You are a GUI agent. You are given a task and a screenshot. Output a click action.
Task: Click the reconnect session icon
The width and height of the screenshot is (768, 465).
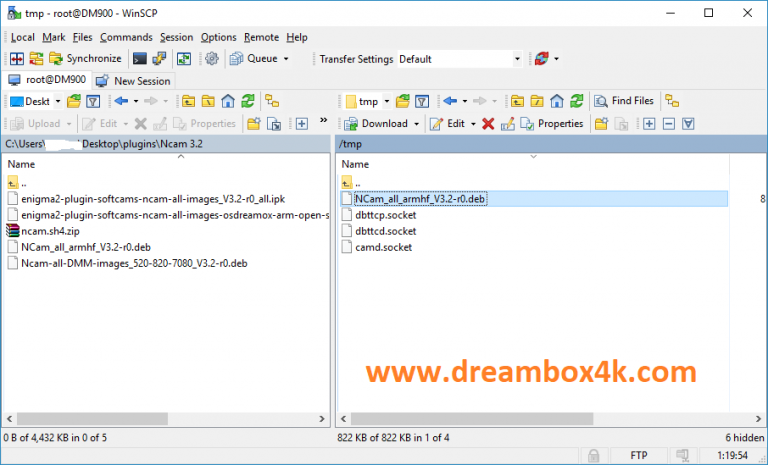[x=542, y=59]
